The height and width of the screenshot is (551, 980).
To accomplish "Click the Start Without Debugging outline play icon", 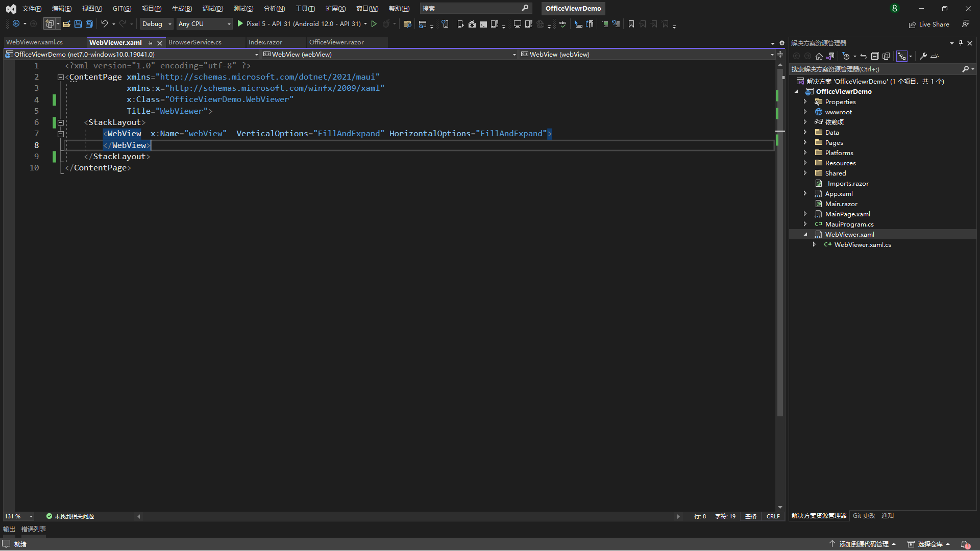I will 374,24.
